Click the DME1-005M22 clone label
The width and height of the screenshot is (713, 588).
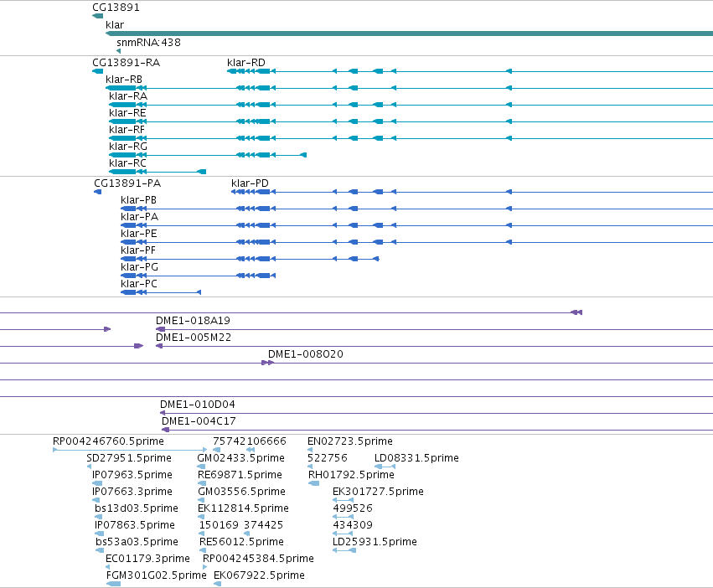[194, 338]
